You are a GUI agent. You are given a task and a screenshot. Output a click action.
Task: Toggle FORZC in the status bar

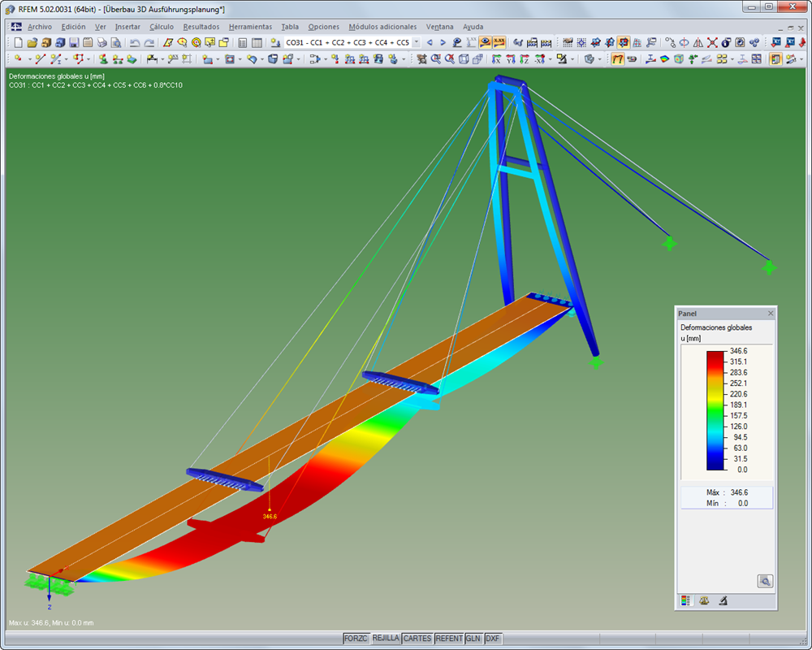[356, 639]
